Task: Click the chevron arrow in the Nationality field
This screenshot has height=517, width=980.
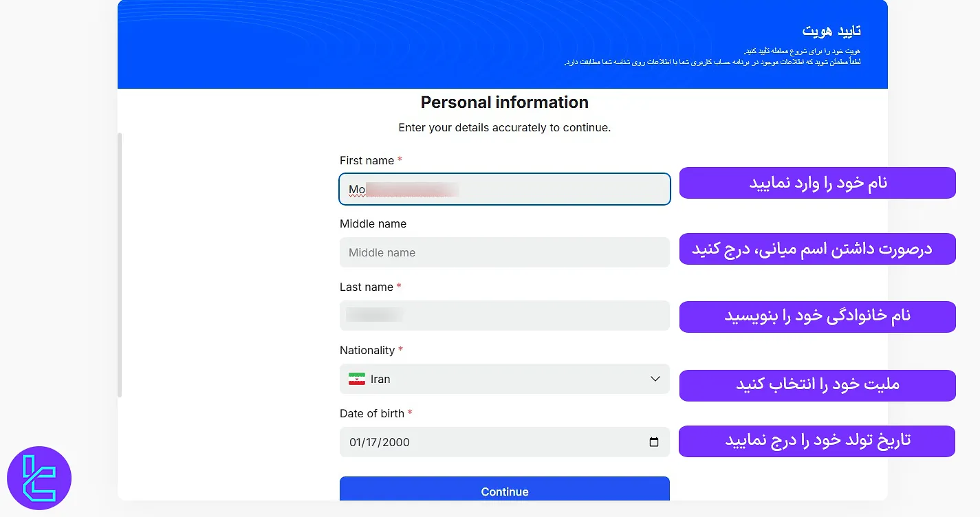Action: [x=654, y=379]
